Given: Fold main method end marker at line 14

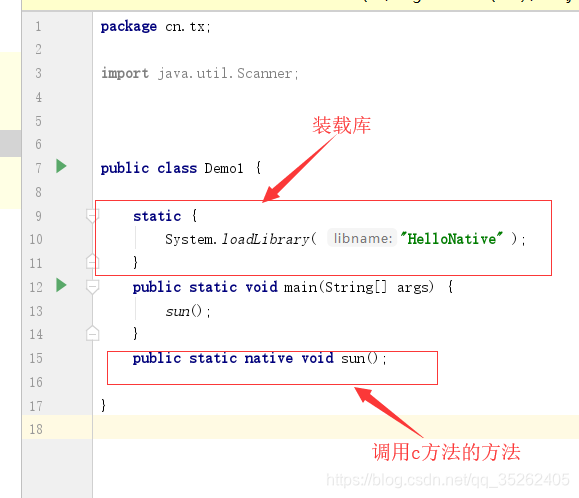Looking at the screenshot, I should click(x=92, y=333).
